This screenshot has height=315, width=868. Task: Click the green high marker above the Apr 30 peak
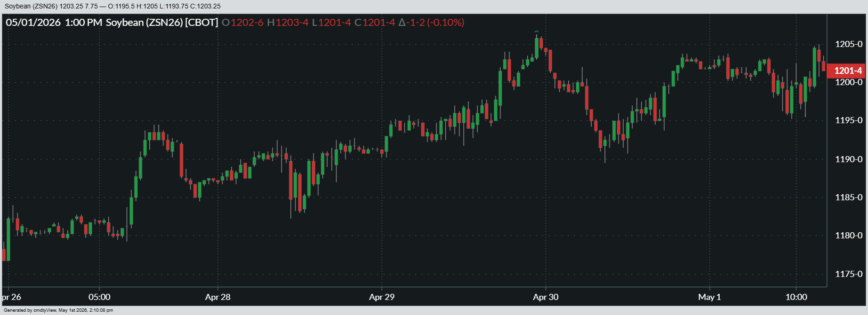[537, 32]
